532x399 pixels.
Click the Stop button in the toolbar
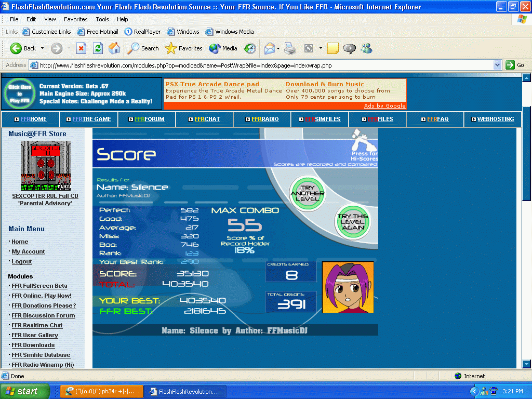pos(81,48)
